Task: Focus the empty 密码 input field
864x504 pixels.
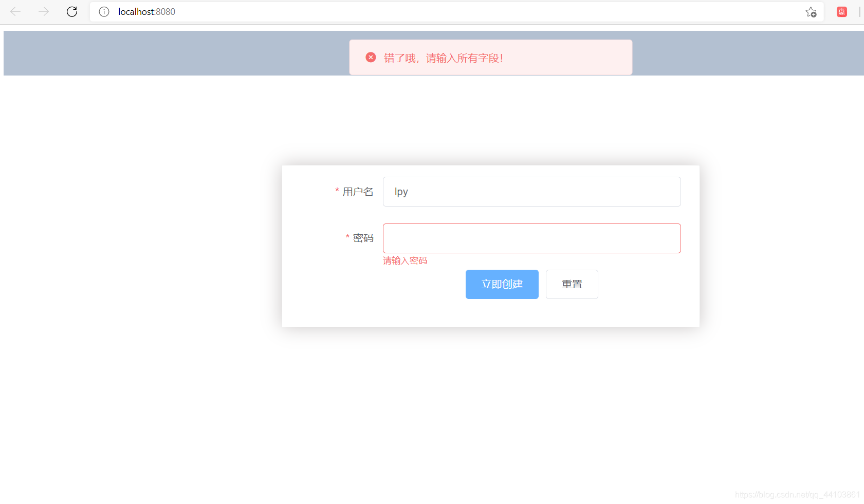Action: pos(532,238)
